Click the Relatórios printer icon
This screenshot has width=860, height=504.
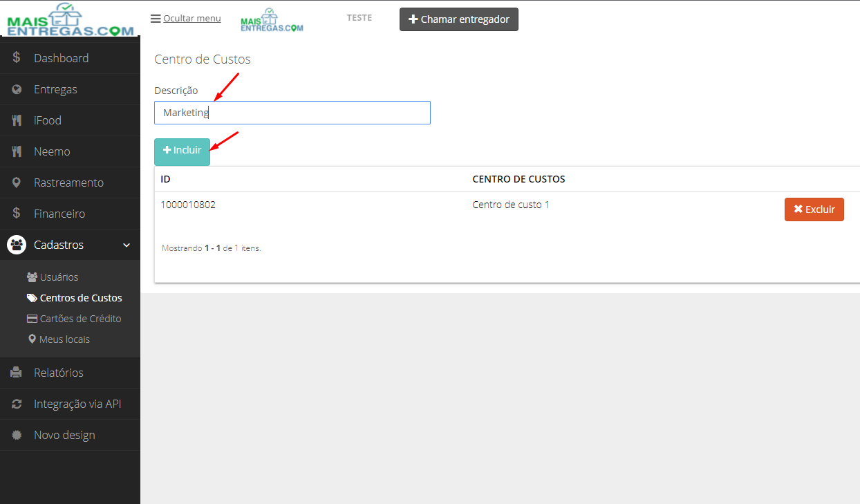pos(17,373)
